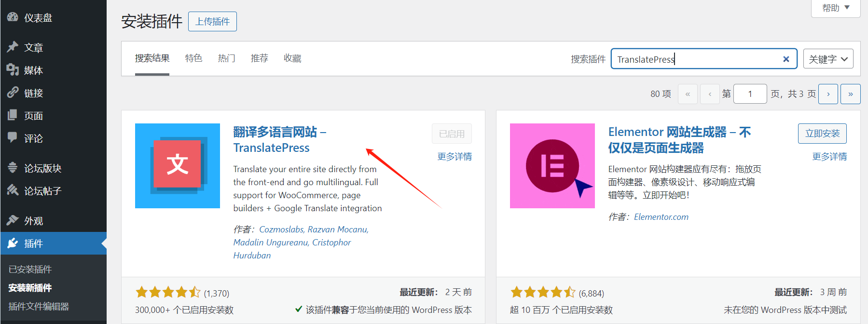Open 仪表盘 menu item
Viewport: 868px width, 324px height.
[x=53, y=18]
